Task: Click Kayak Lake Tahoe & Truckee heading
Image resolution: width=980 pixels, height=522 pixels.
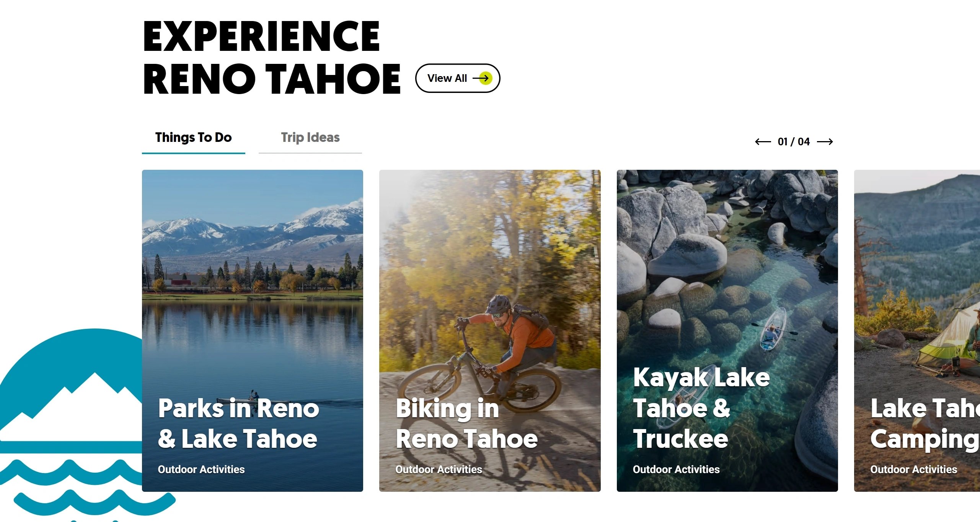Action: [x=701, y=408]
